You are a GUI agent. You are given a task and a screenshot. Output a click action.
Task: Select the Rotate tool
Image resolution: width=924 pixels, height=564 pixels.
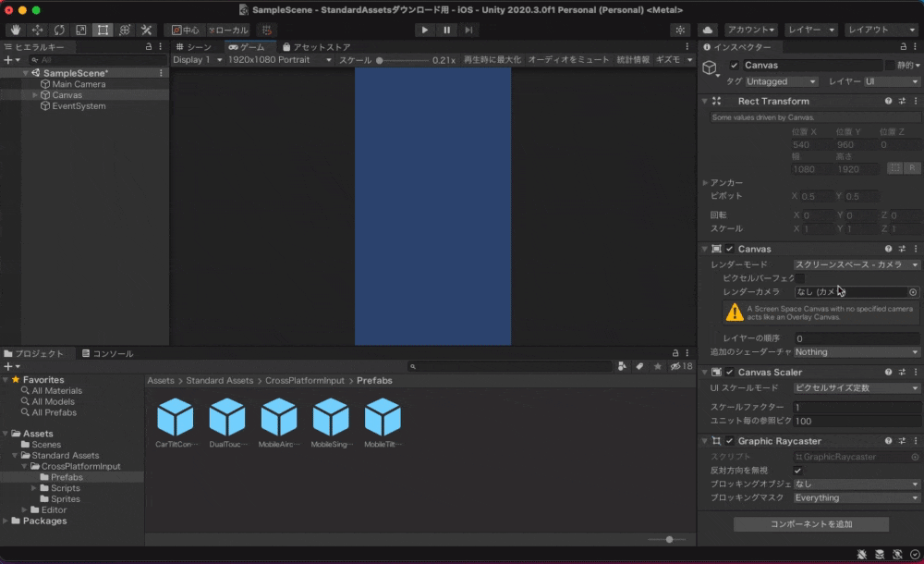(58, 30)
